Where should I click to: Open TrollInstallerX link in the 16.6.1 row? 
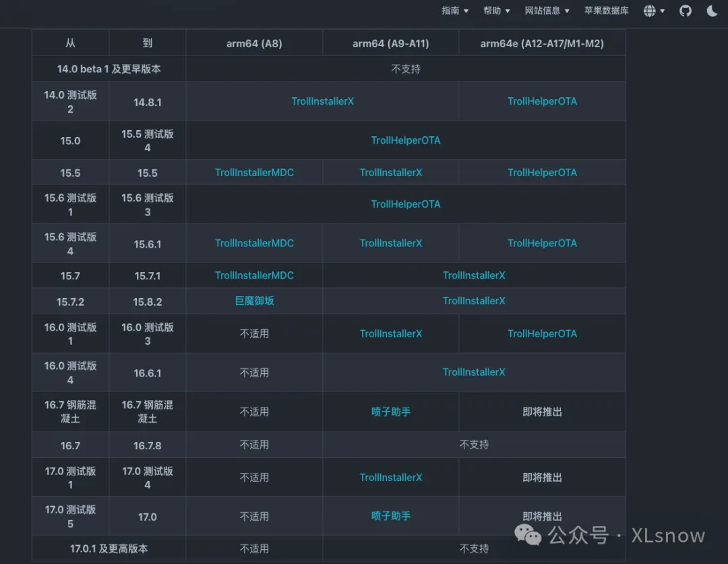[474, 372]
